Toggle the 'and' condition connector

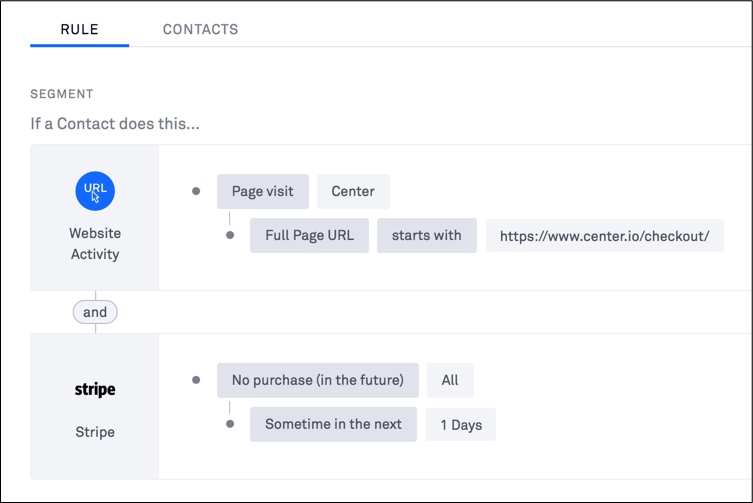[95, 312]
